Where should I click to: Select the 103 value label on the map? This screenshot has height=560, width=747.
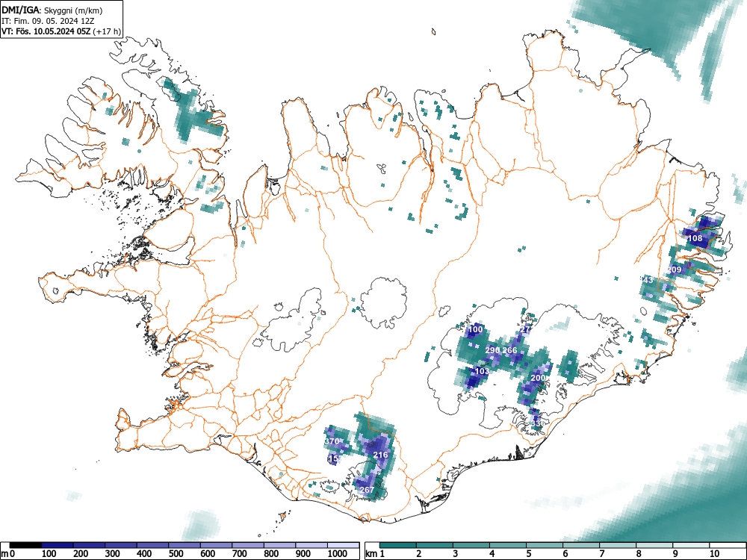(x=482, y=371)
